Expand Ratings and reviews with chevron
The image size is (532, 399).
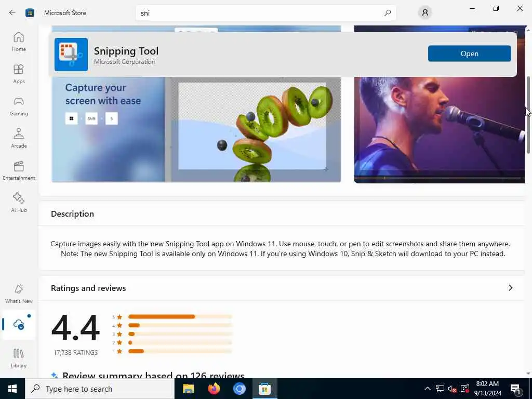point(510,288)
